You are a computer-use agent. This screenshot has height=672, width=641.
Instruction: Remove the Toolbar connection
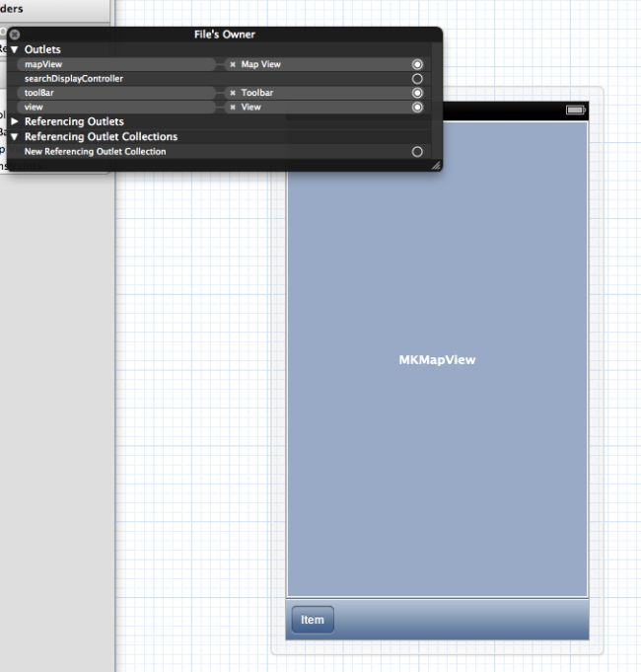pyautogui.click(x=233, y=93)
